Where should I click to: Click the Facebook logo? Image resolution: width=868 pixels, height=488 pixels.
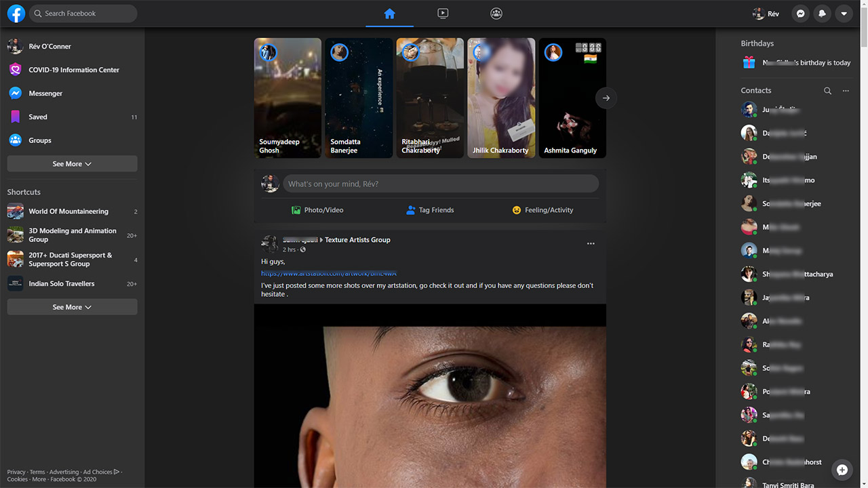tap(15, 13)
